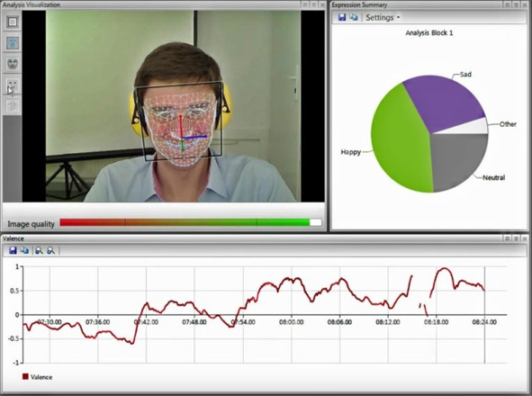Open the Analysis Visualization panel pin dropdown
Screen dimensions: 532x396
(x=313, y=4)
